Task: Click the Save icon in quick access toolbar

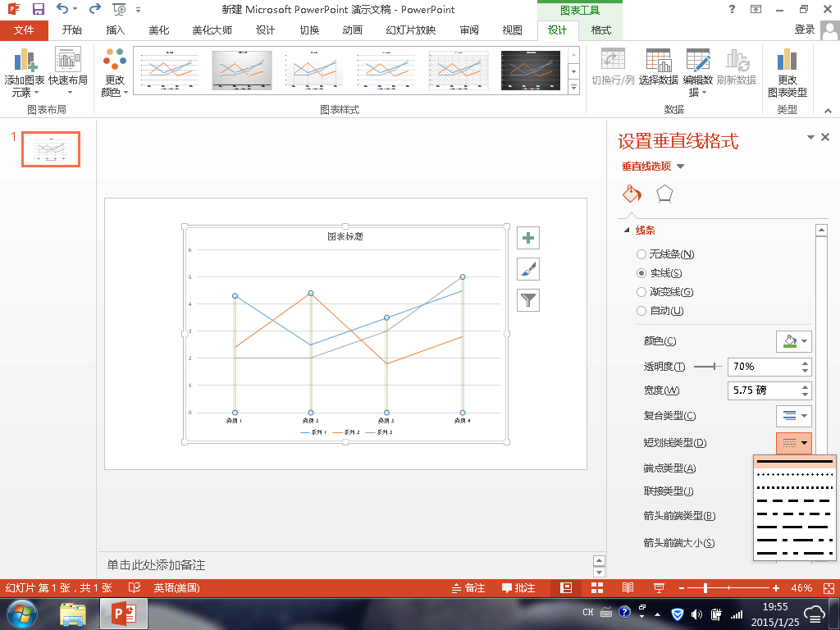Action: 38,9
